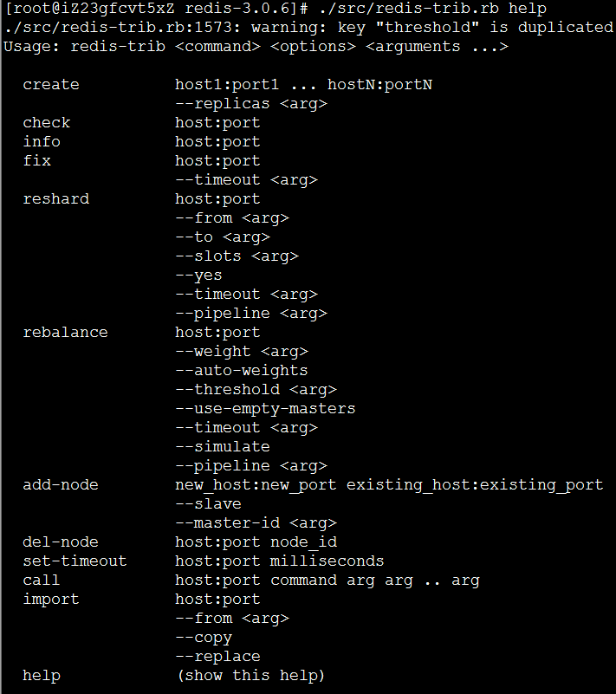
Task: Select the '--slave' option text
Action: click(x=209, y=503)
